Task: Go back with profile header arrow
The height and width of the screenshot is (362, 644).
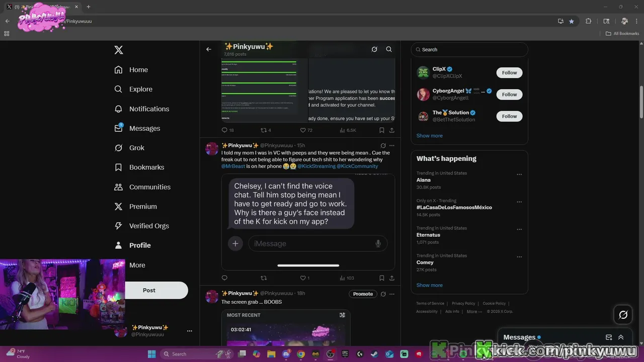Action: tap(209, 49)
